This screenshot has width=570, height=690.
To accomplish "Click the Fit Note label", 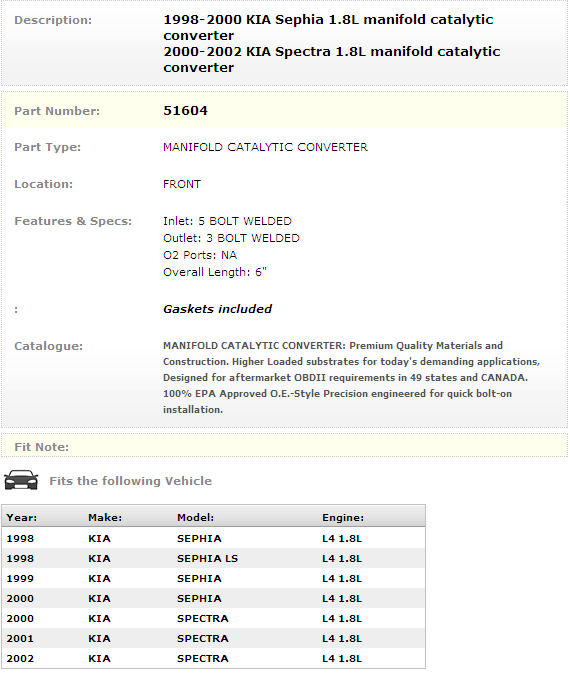I will [x=41, y=447].
